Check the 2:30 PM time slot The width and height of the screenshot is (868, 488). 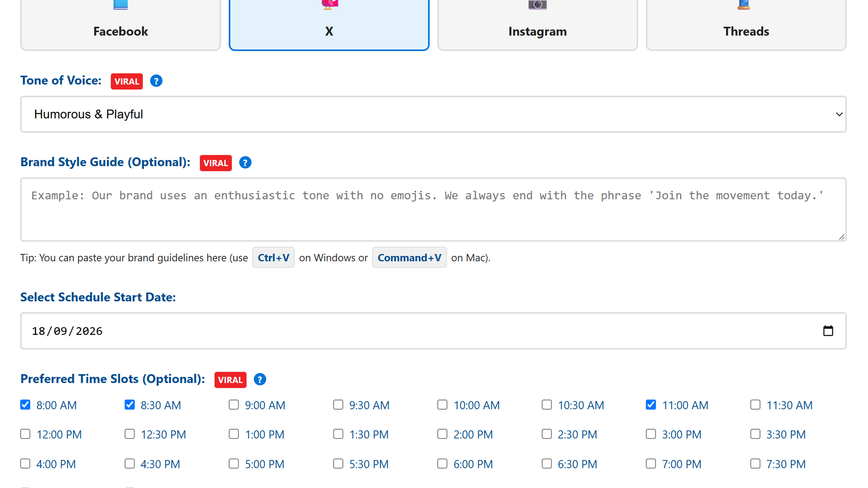point(547,434)
